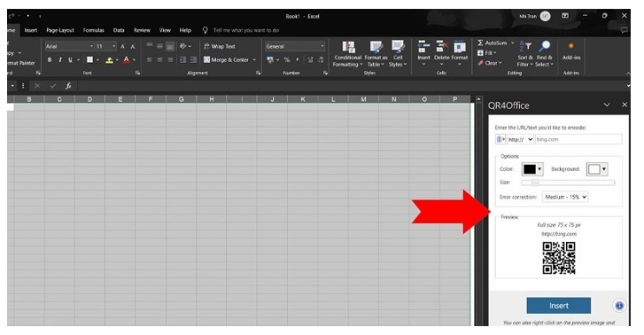Click the Add-ins icon
The image size is (644, 335).
click(x=571, y=51)
